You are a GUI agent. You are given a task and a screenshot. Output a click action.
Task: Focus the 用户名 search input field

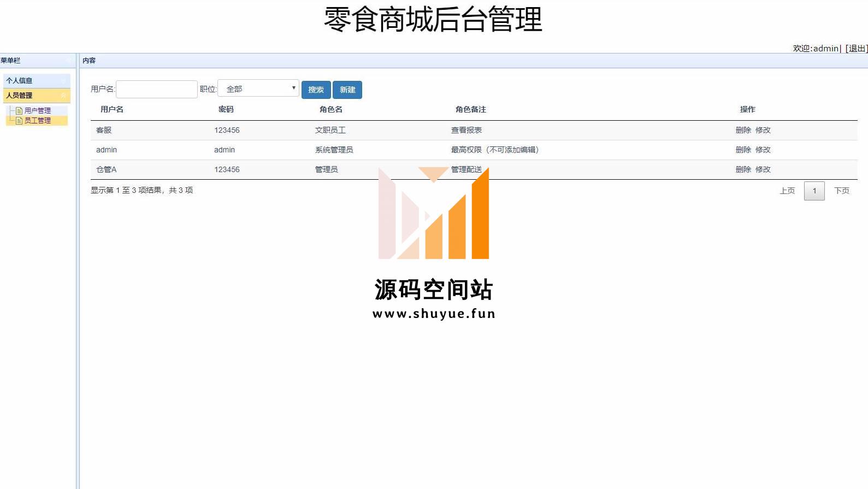click(157, 89)
